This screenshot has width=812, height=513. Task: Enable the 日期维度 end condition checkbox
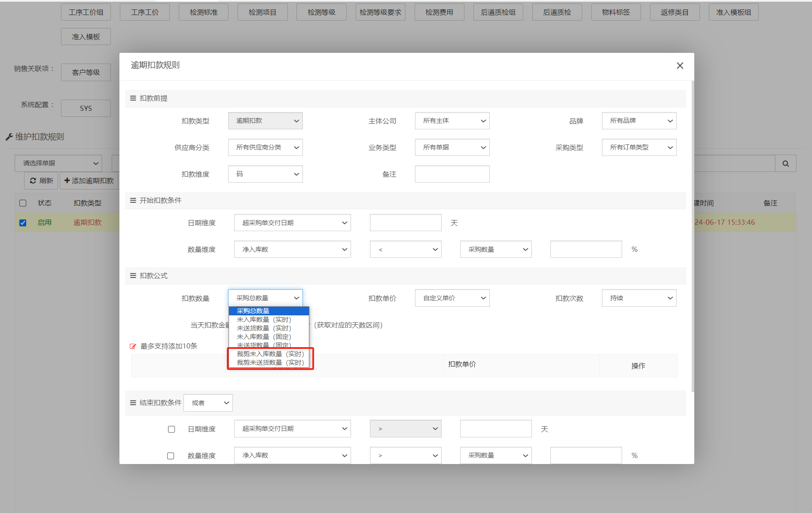pyautogui.click(x=171, y=429)
